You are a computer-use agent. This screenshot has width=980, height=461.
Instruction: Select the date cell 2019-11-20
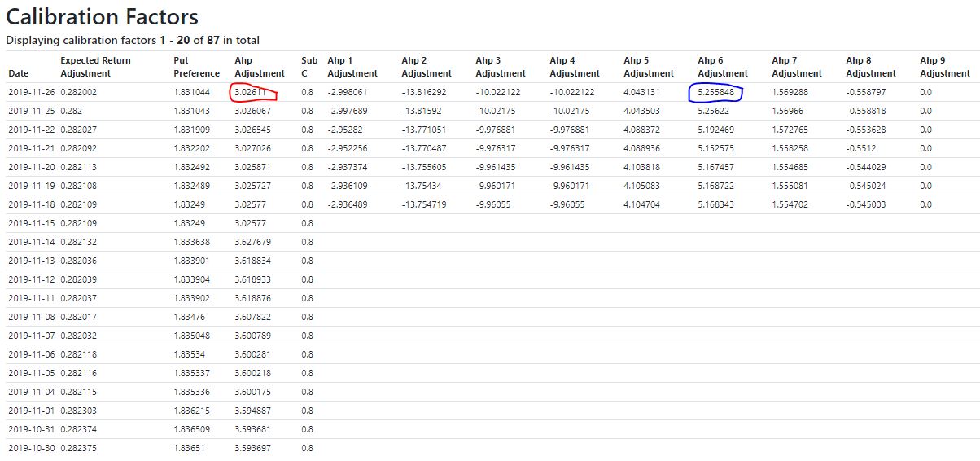click(x=31, y=167)
